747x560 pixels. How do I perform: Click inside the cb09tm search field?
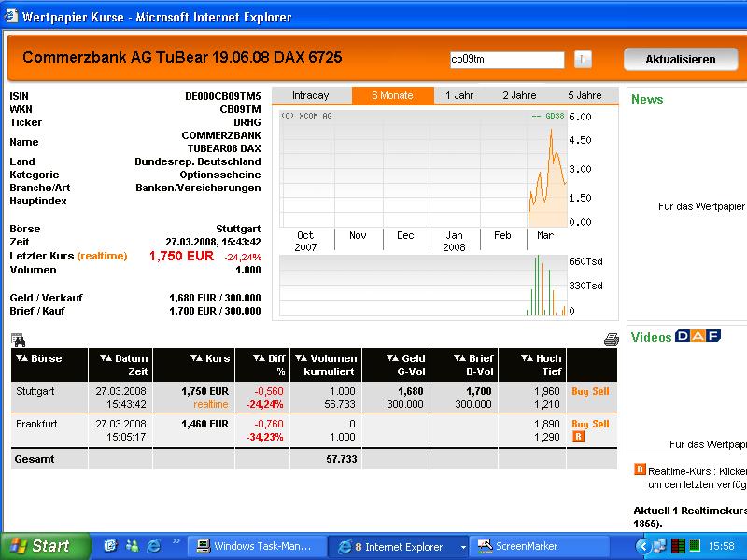tap(507, 59)
